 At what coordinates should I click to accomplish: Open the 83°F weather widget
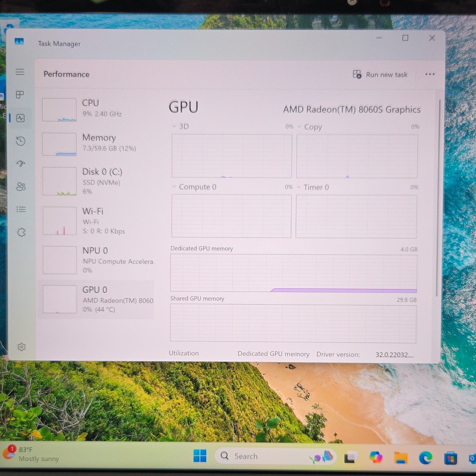(31, 454)
